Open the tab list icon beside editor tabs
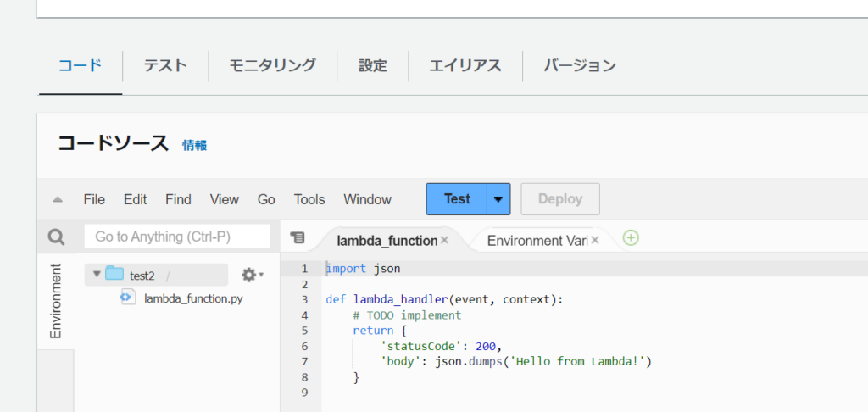The image size is (868, 412). [298, 237]
